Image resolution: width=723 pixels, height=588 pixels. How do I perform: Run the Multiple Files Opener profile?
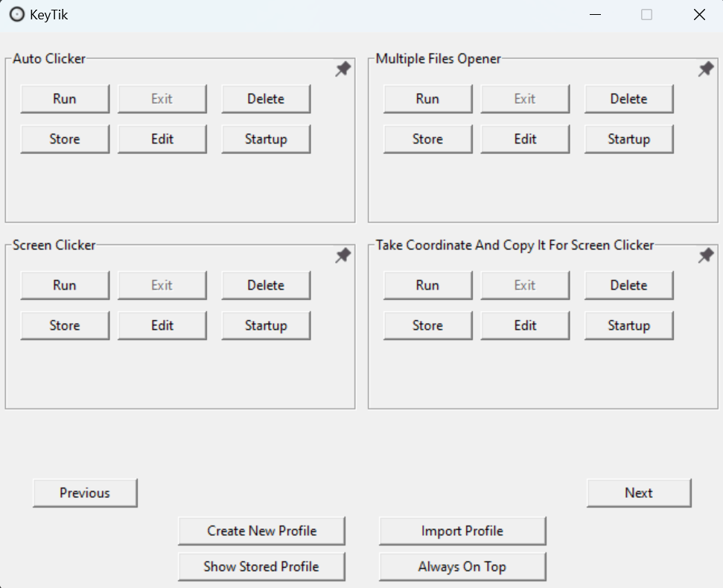tap(428, 98)
